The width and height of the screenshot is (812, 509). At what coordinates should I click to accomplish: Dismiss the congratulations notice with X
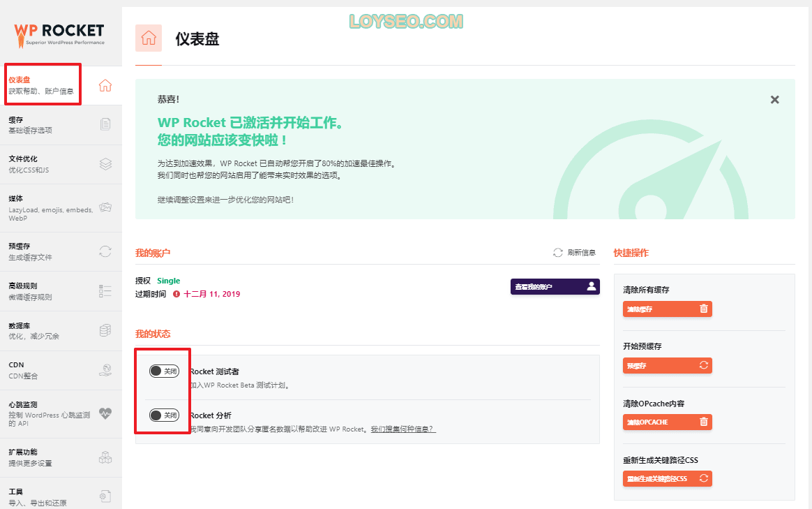point(775,100)
